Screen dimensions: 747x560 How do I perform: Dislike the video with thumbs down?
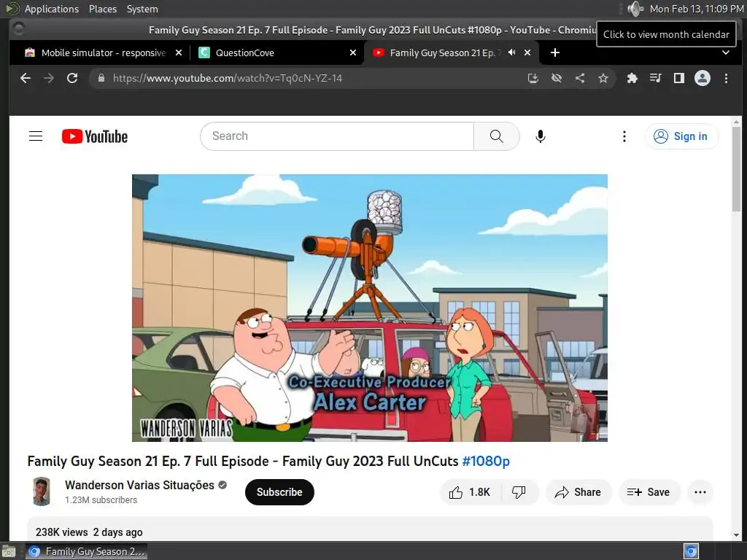click(x=519, y=492)
